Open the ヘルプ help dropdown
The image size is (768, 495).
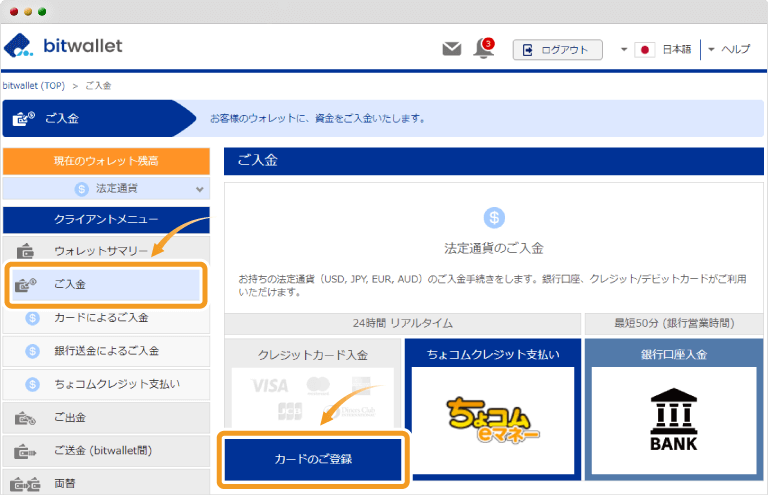[729, 49]
